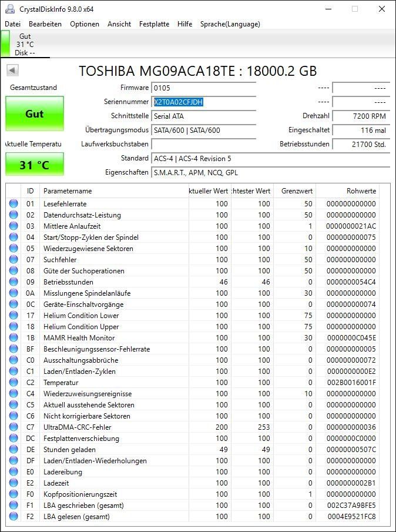
Task: Click the Grenzwert column header
Action: click(294, 191)
